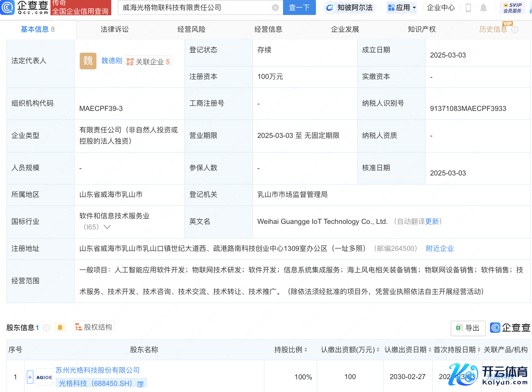Expand the 苏州光格科技 shareholder row

click(30, 377)
